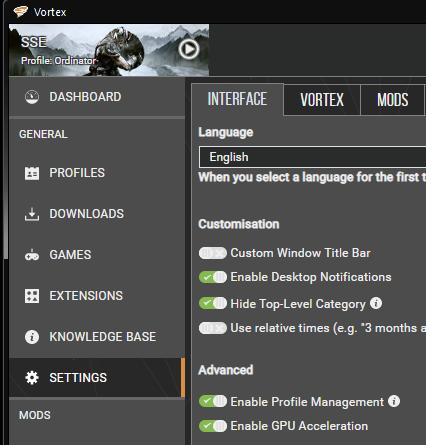426x445 pixels.
Task: Click the Games controller icon
Action: click(x=32, y=255)
